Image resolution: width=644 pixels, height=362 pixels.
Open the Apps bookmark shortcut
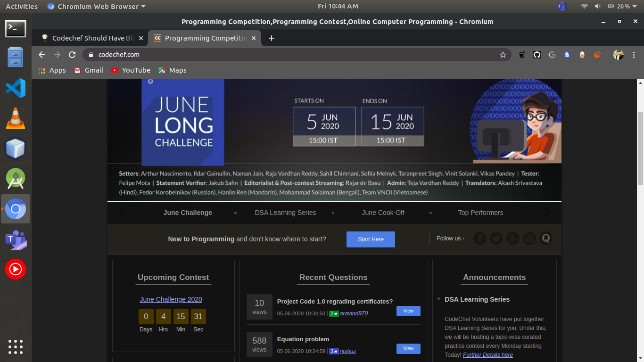52,70
